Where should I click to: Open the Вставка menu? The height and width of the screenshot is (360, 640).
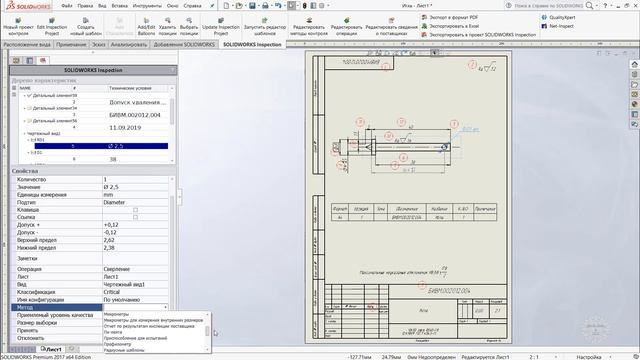point(119,6)
